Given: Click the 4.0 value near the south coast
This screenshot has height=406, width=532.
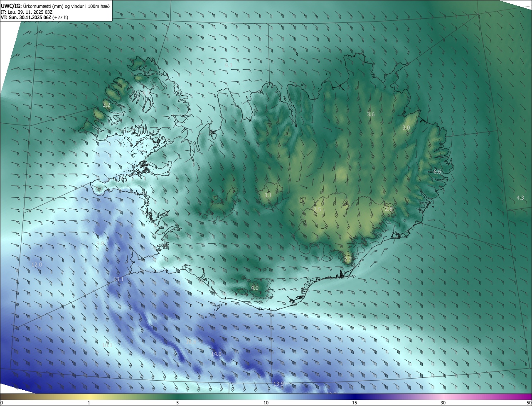Looking at the screenshot, I should pyautogui.click(x=255, y=288).
